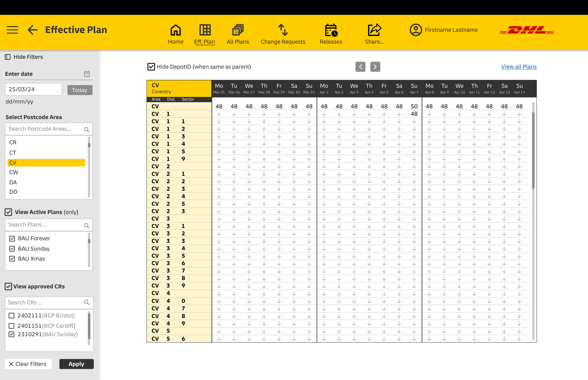Open the date picker calendar icon
Screen dimensions: 588x380
click(87, 74)
